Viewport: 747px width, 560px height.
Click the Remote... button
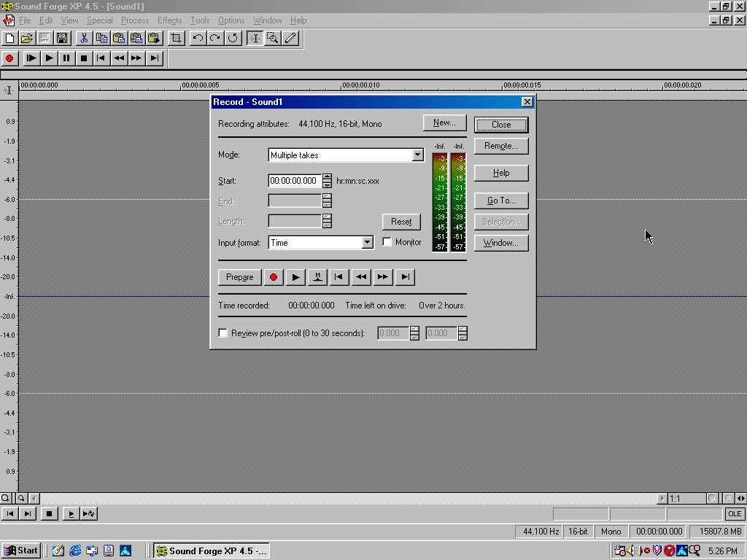click(500, 146)
